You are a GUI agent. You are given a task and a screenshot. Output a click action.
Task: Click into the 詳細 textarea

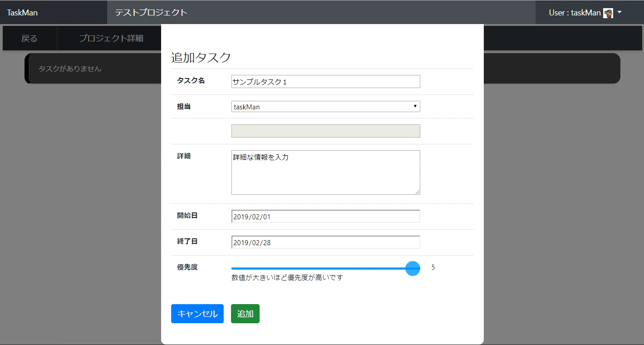tap(326, 172)
